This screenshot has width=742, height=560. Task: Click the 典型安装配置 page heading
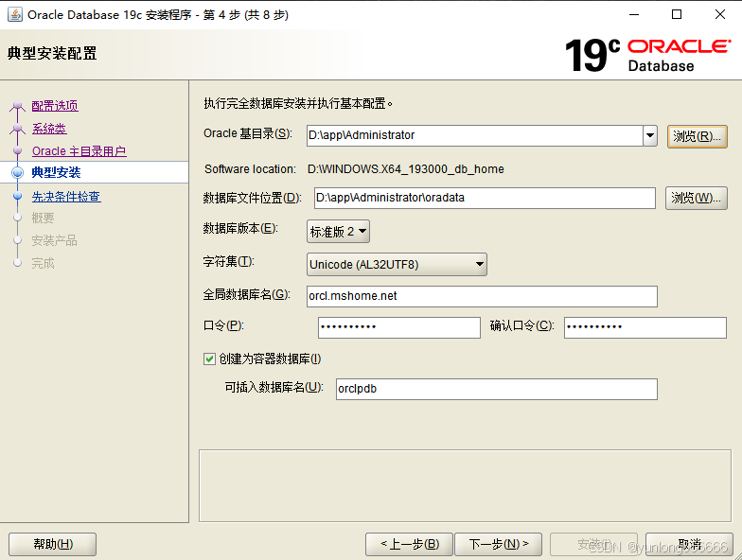pos(52,53)
